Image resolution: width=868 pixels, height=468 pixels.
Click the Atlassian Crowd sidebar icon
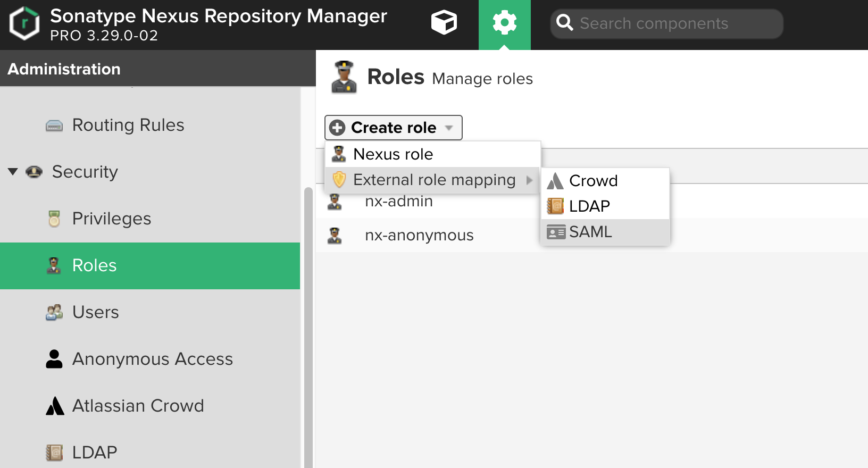click(x=55, y=406)
